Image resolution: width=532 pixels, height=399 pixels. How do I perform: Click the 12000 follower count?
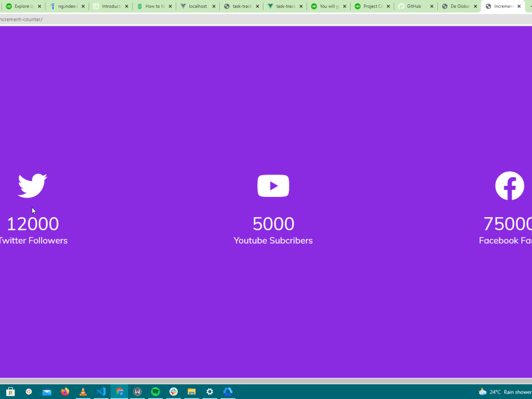click(33, 223)
